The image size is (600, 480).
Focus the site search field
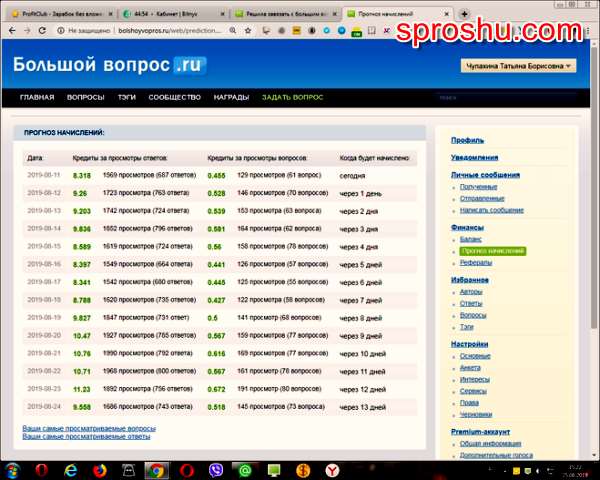[505, 98]
